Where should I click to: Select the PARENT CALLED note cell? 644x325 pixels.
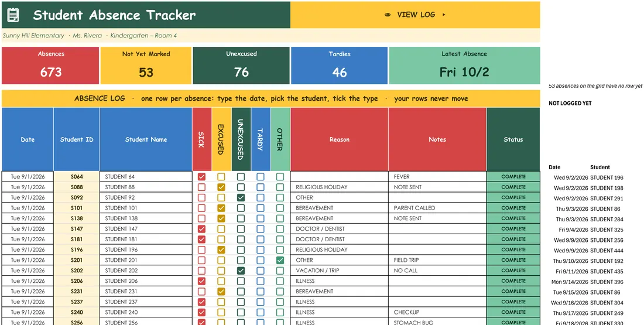click(437, 208)
